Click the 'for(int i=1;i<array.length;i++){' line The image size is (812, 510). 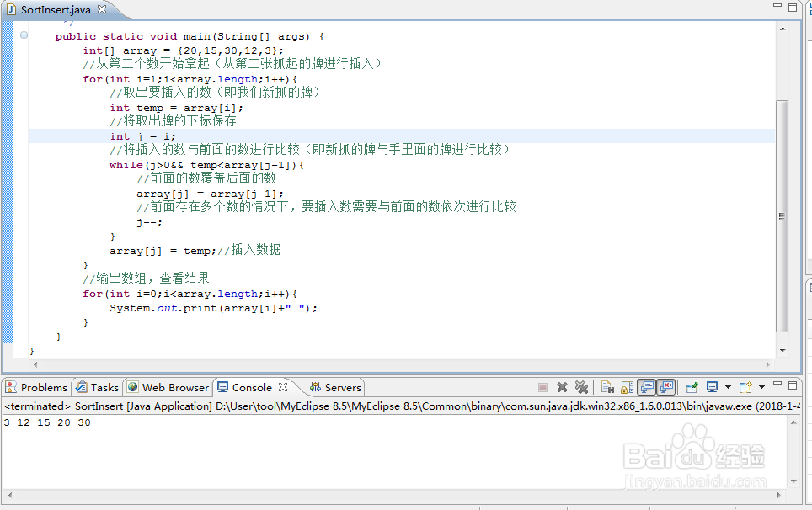190,79
